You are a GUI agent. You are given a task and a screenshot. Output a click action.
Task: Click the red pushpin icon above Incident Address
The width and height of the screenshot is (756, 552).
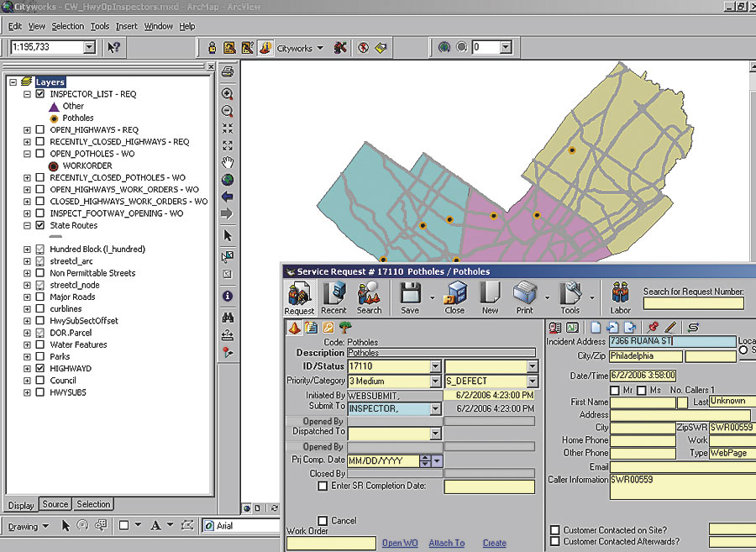(x=653, y=328)
